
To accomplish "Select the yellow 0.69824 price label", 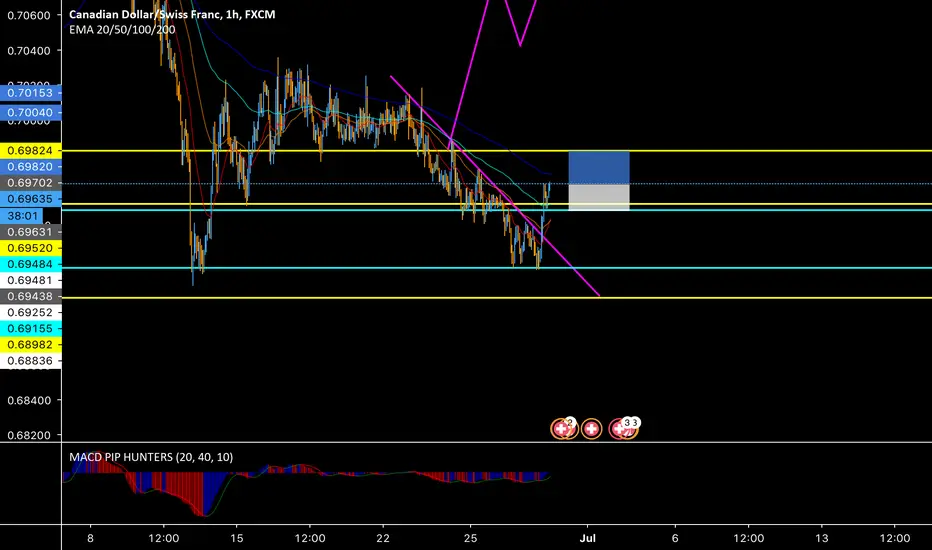I will (30, 151).
